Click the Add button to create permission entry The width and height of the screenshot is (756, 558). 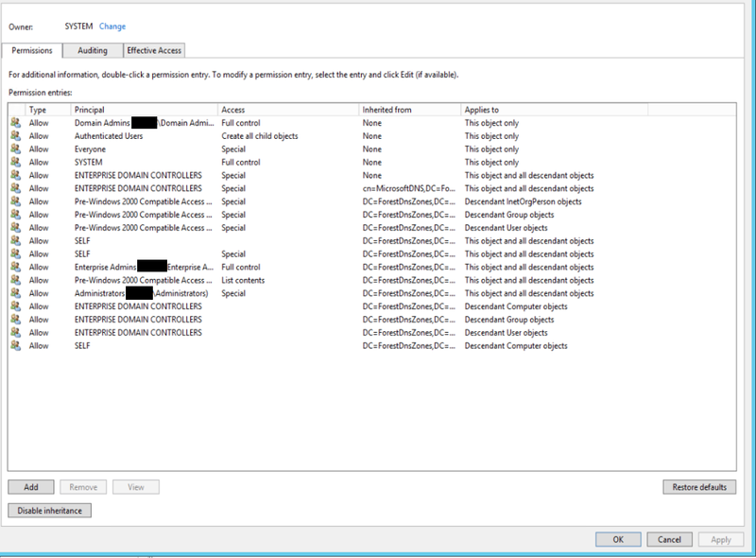(x=31, y=485)
